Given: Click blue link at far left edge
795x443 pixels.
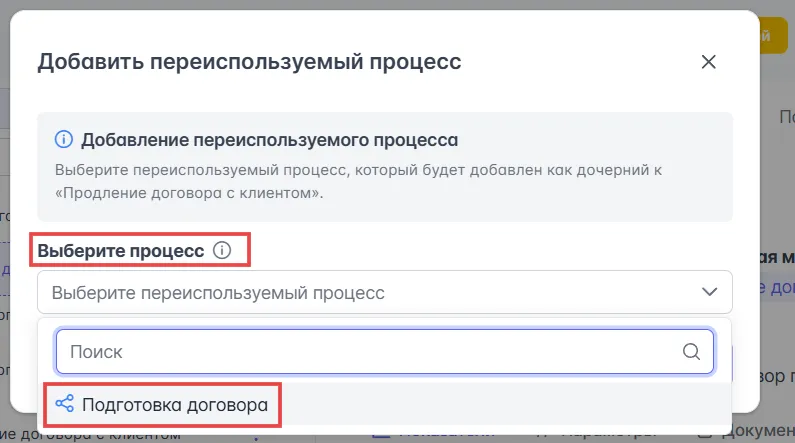Looking at the screenshot, I should pos(5,270).
